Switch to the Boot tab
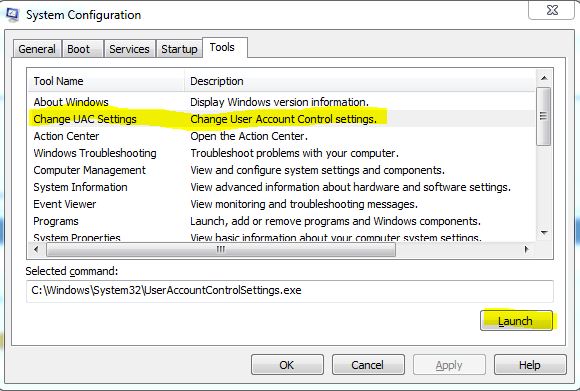Viewport: 580px width, 391px height. (82, 49)
